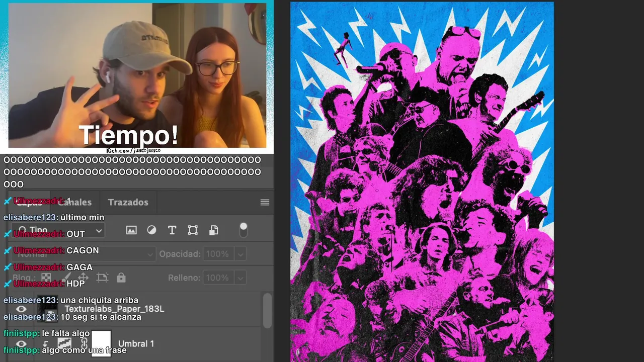The height and width of the screenshot is (362, 644).
Task: Click chat message 'algo como una frase'
Action: coord(84,350)
